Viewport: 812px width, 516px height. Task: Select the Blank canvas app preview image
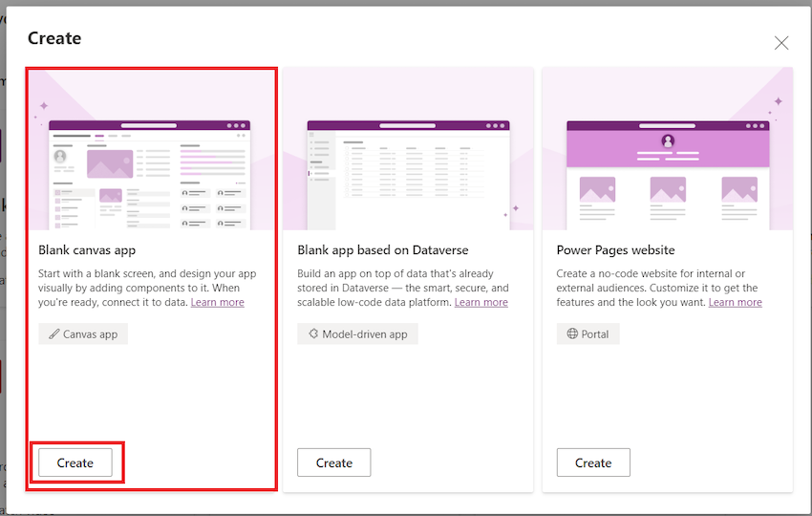point(151,149)
